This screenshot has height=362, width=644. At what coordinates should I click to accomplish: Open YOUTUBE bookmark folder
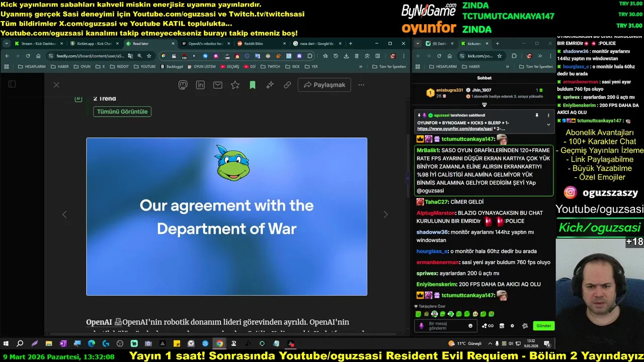point(144,66)
